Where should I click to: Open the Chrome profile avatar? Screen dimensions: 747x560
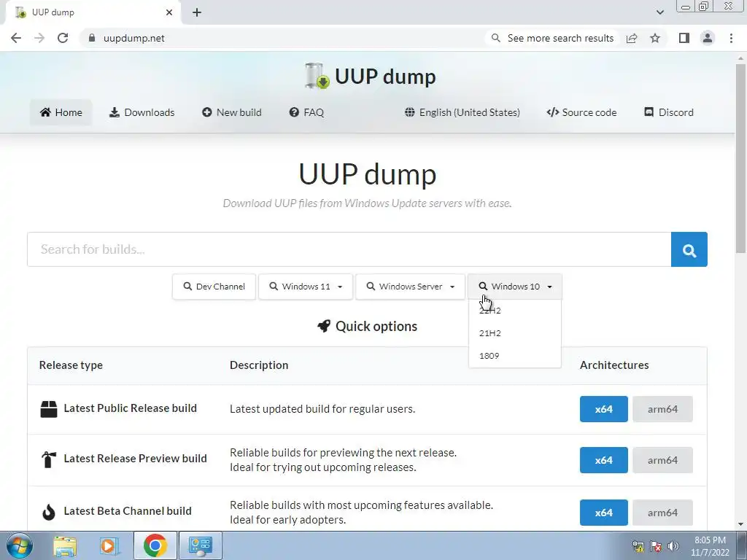[708, 38]
